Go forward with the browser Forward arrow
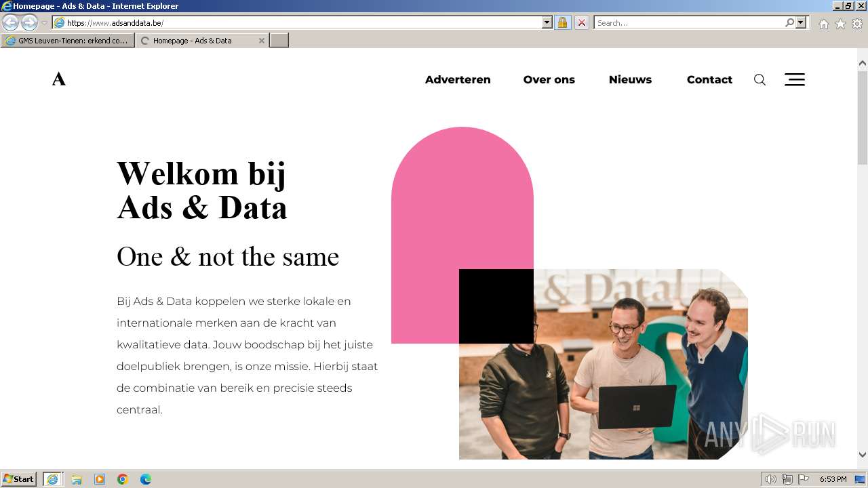Image resolution: width=868 pixels, height=488 pixels. pos(29,22)
